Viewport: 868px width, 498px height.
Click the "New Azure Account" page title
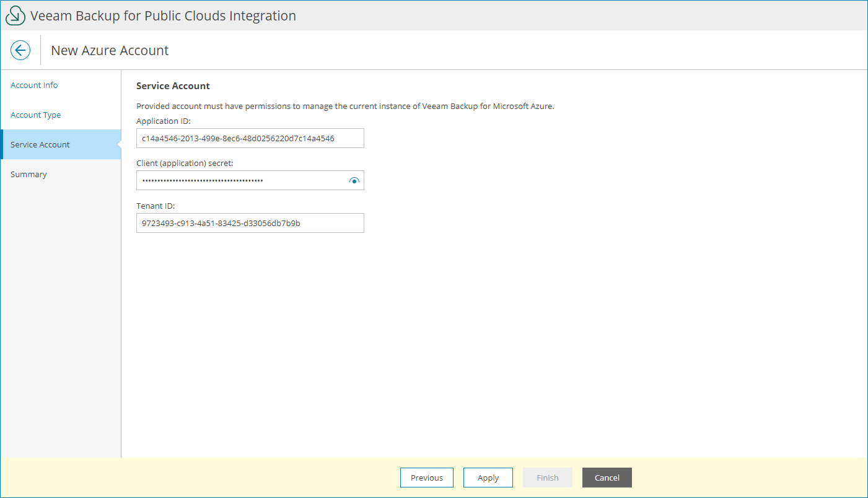[x=110, y=51]
